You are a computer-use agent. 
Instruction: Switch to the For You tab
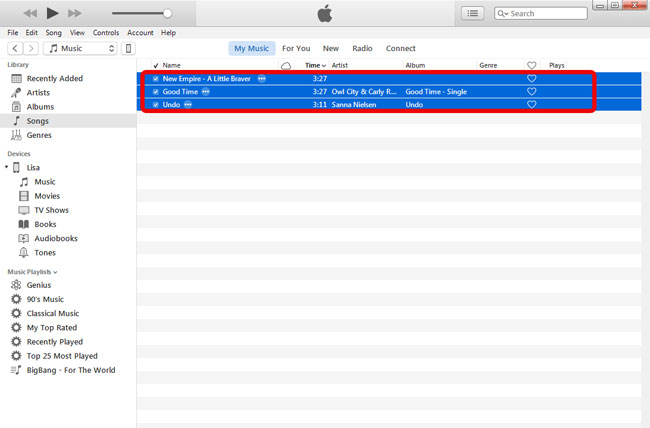tap(296, 48)
